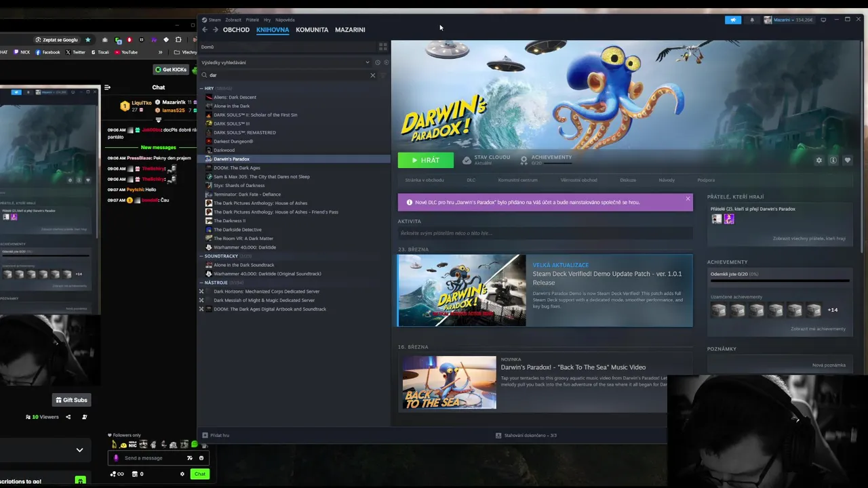The image size is (868, 488).
Task: Show more bookmarks via the chevron
Action: [x=161, y=52]
